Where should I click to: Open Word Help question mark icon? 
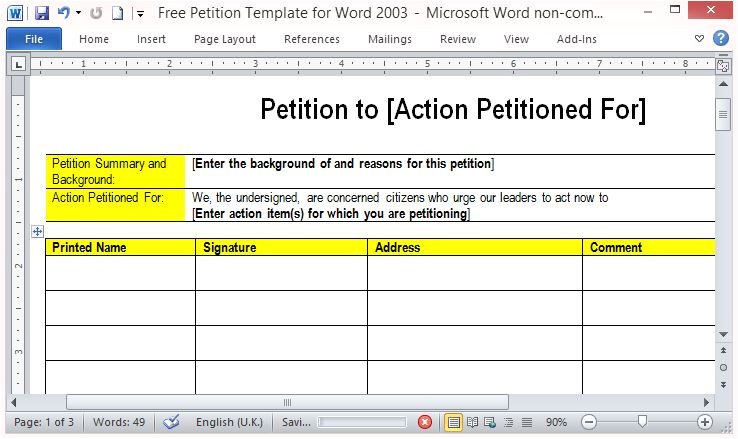721,39
